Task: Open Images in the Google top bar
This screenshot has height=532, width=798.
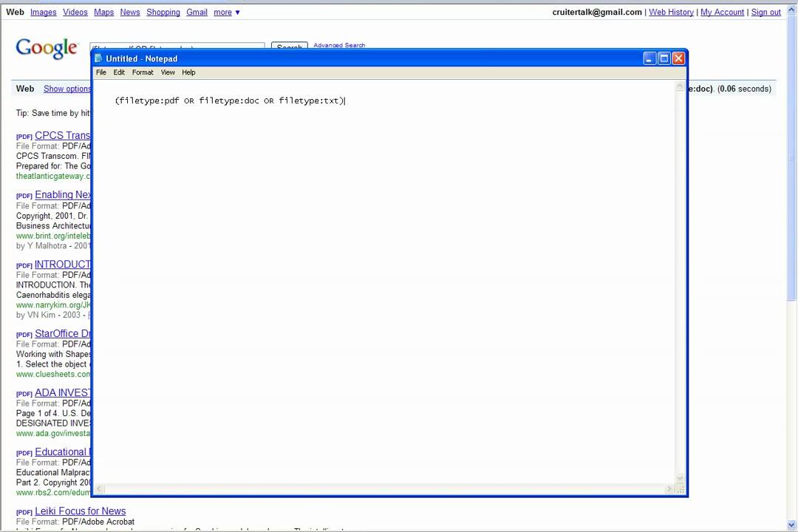Action: pos(44,13)
